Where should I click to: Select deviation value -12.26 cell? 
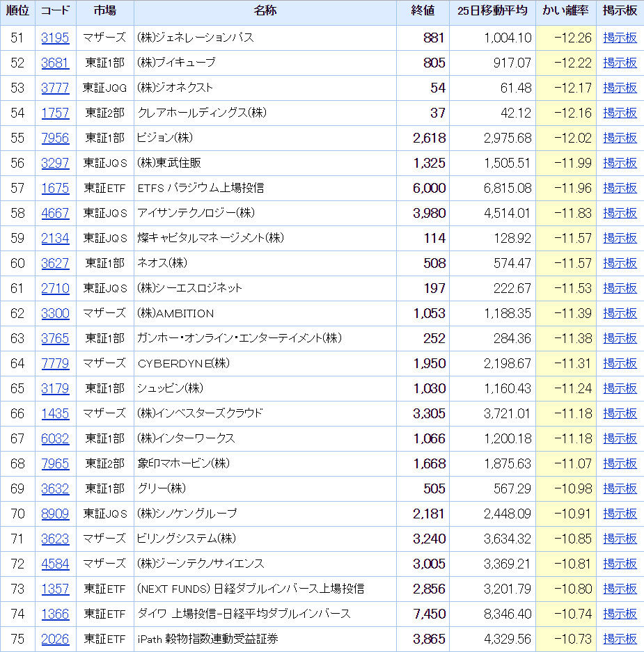pyautogui.click(x=566, y=38)
